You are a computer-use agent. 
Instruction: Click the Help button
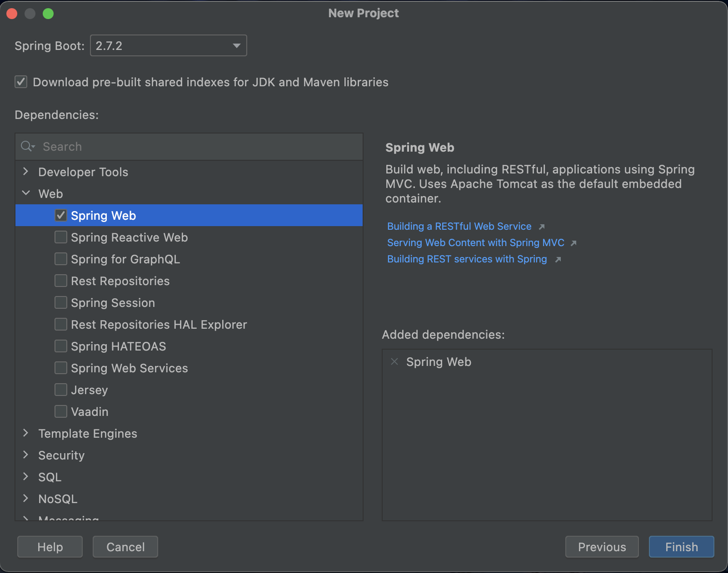(x=50, y=547)
